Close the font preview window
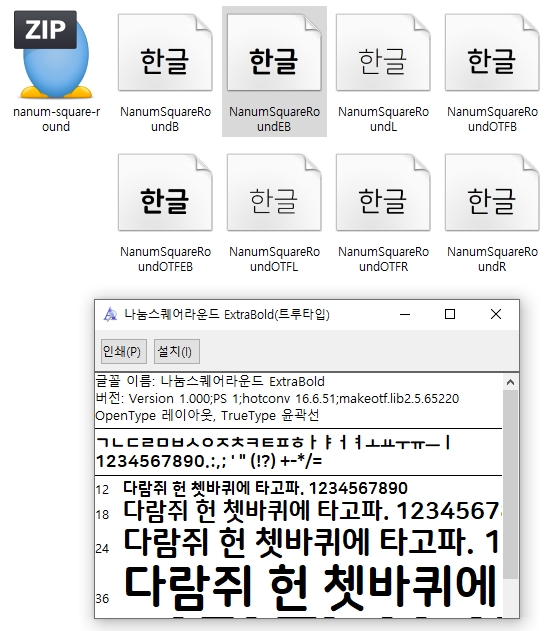550x631 pixels. 496,314
